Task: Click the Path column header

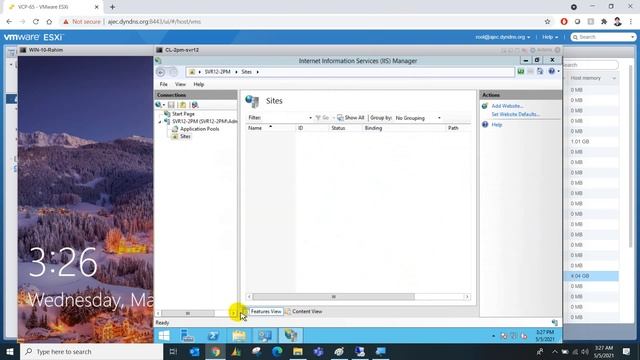Action: [458, 128]
